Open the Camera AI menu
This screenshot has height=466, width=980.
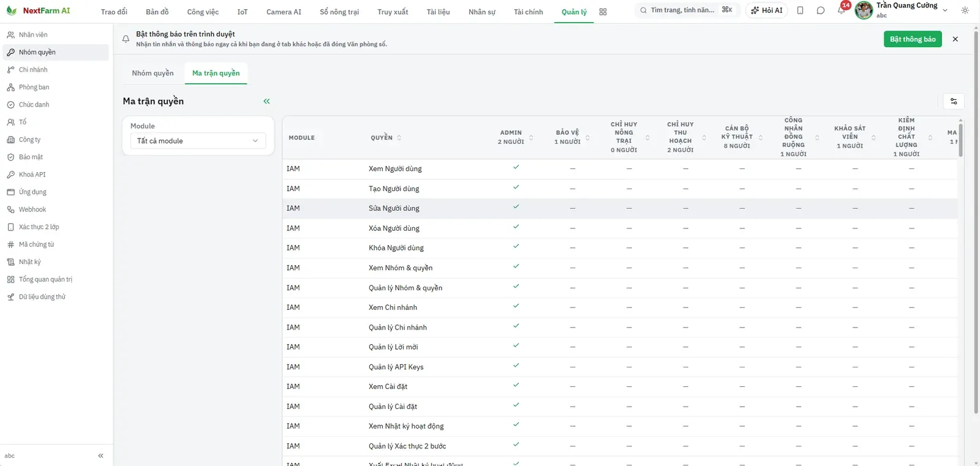[x=284, y=12]
